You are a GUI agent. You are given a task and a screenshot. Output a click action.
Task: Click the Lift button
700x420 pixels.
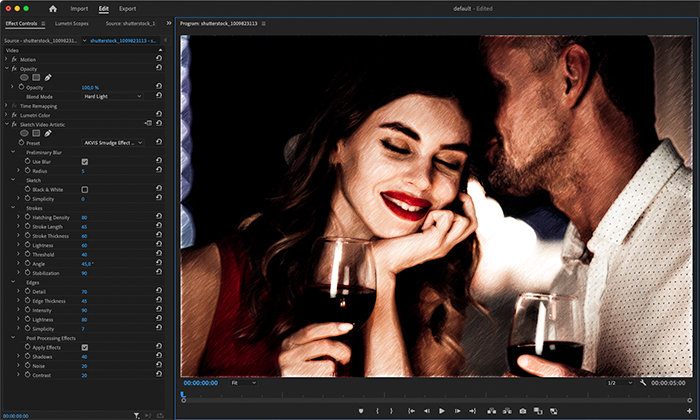tap(492, 411)
